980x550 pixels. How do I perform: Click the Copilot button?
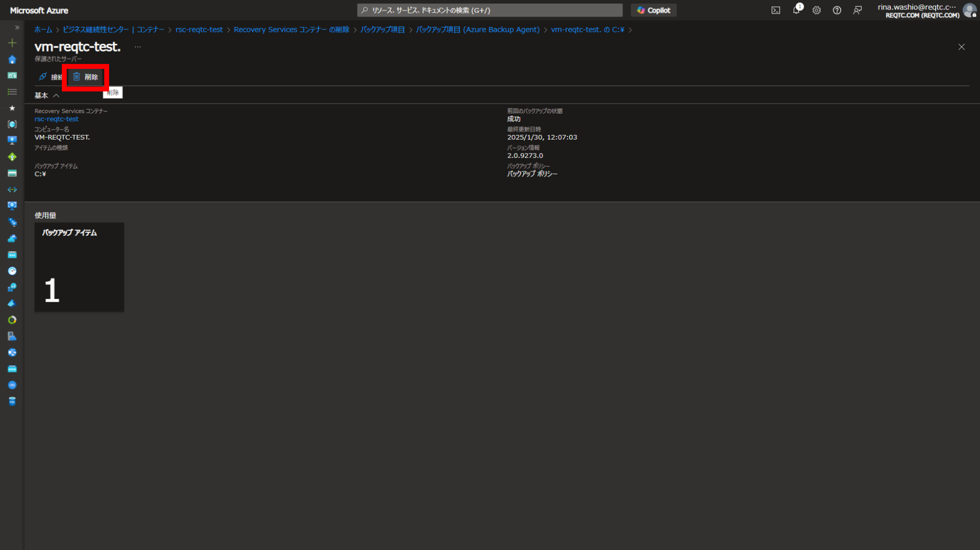tap(654, 10)
